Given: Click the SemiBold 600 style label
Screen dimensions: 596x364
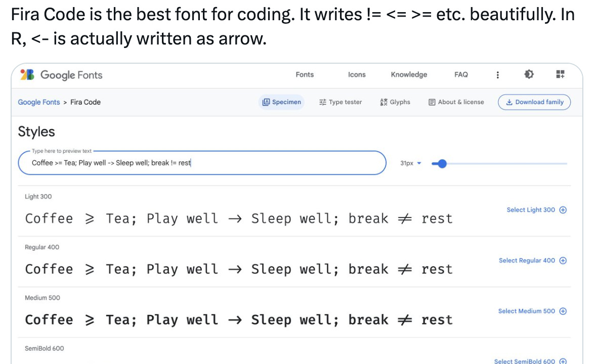Looking at the screenshot, I should 45,348.
